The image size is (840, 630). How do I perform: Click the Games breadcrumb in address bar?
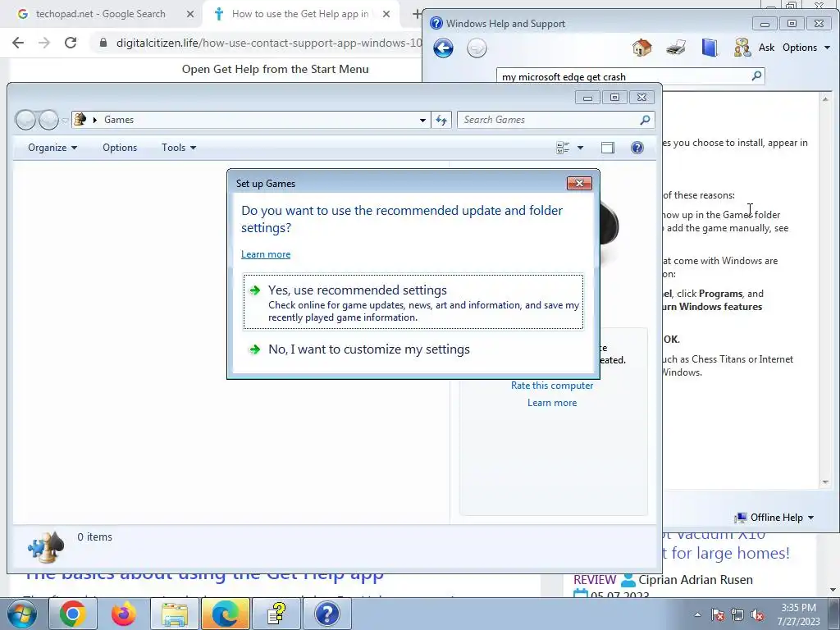click(x=119, y=120)
